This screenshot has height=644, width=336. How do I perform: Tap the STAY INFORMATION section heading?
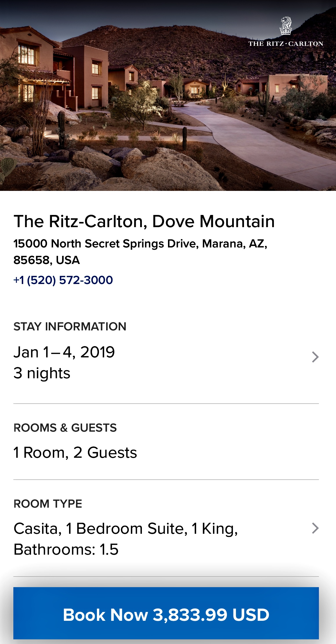(x=70, y=327)
